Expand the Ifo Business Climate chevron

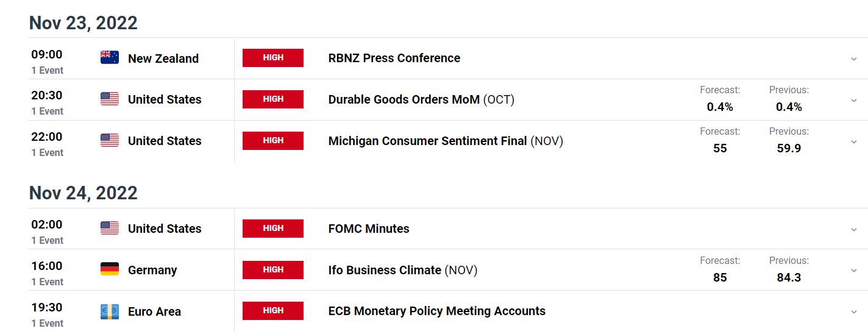[x=853, y=271]
